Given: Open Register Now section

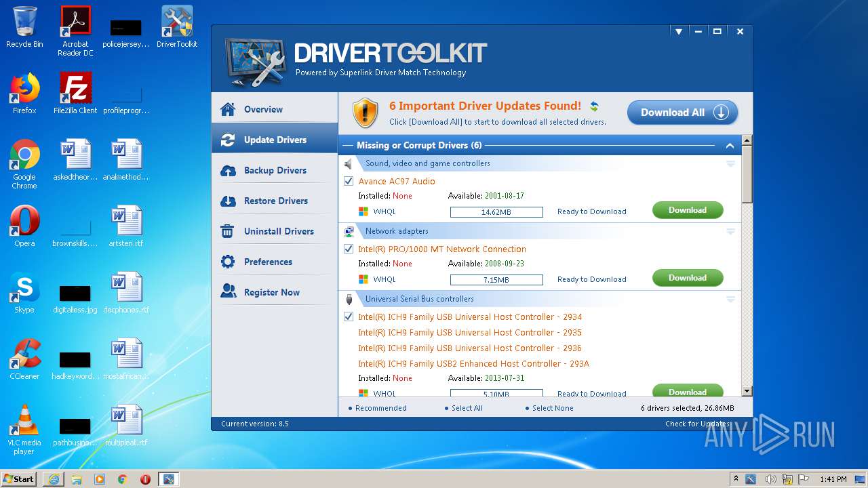Looking at the screenshot, I should [x=275, y=292].
